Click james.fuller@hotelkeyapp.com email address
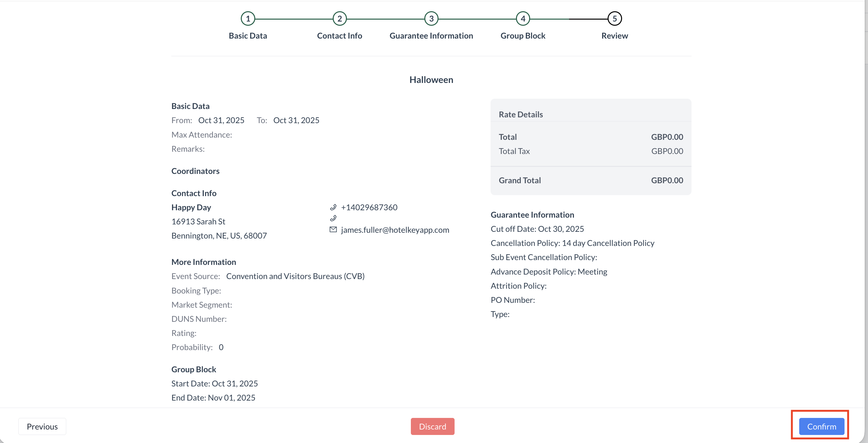The width and height of the screenshot is (868, 443). tap(395, 230)
